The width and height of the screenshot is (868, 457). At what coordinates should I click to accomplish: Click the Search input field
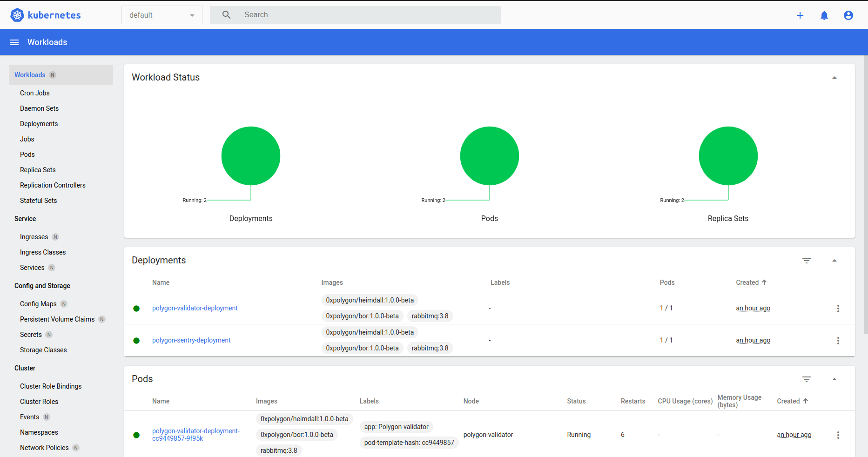click(368, 15)
